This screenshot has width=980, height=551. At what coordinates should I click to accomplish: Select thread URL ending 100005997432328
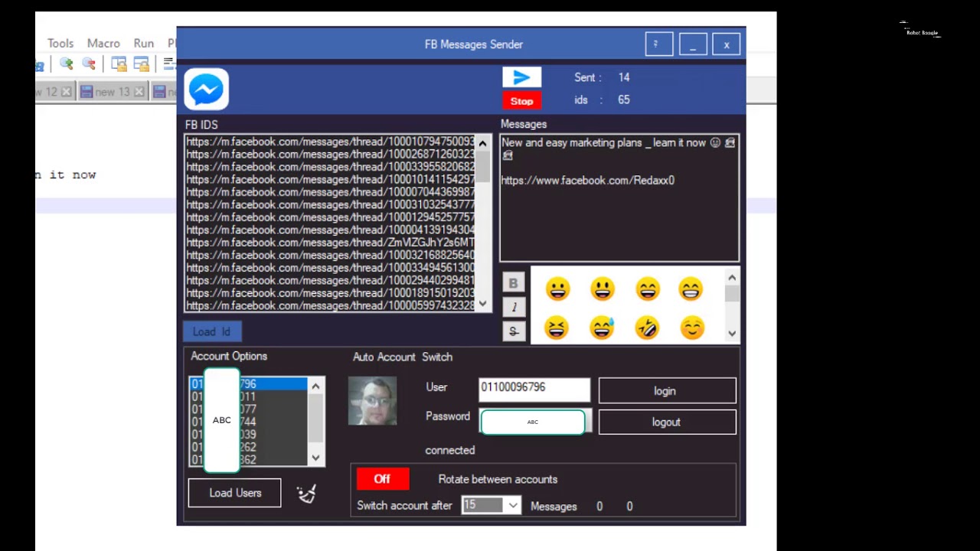(x=330, y=305)
